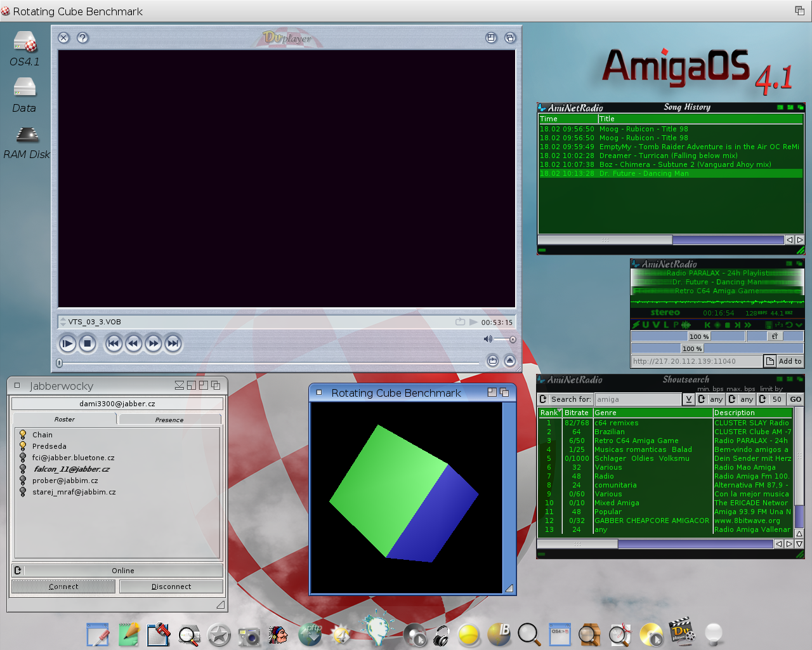Sort Shoutsearch results by Genre column

click(x=653, y=413)
